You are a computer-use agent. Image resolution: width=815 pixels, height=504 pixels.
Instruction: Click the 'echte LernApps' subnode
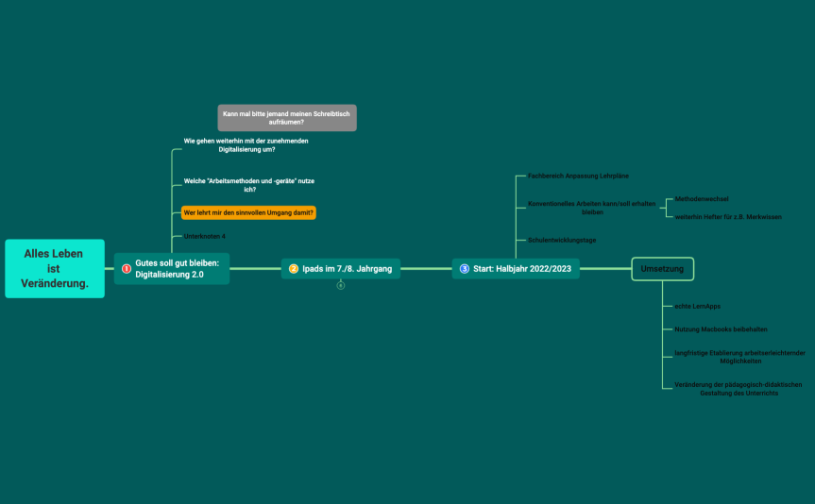(696, 307)
